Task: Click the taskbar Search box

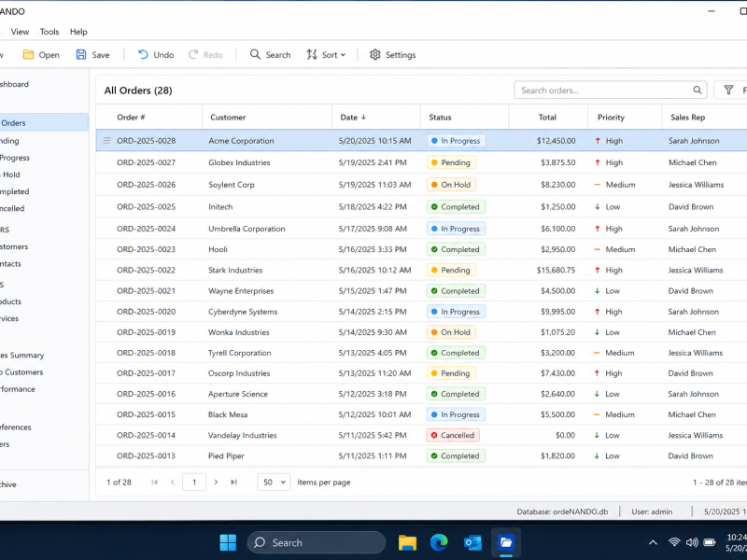Action: click(317, 542)
